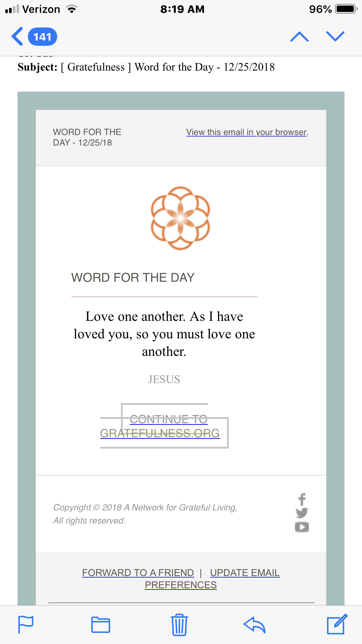
Task: Tap the Wi-Fi status icon
Action: [72, 9]
